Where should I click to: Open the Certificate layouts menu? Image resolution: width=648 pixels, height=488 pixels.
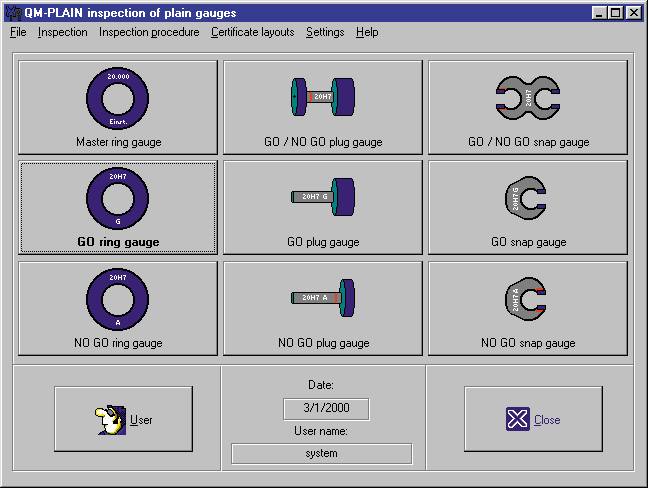coord(253,32)
